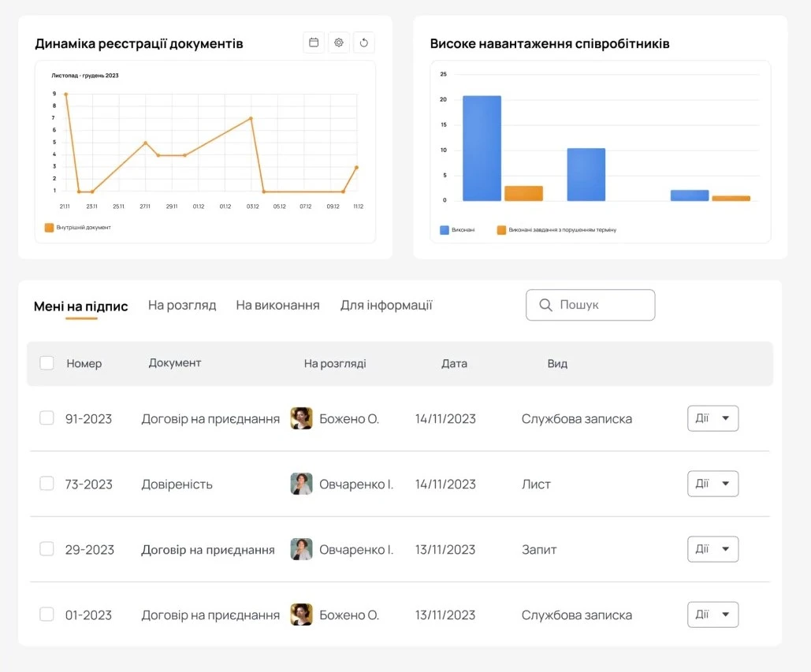Refresh the document registration chart
The image size is (811, 672).
[363, 43]
